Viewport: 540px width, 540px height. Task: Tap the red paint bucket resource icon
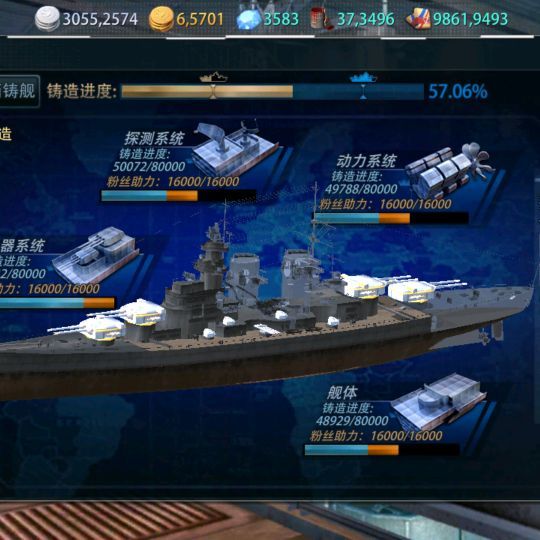tap(321, 19)
